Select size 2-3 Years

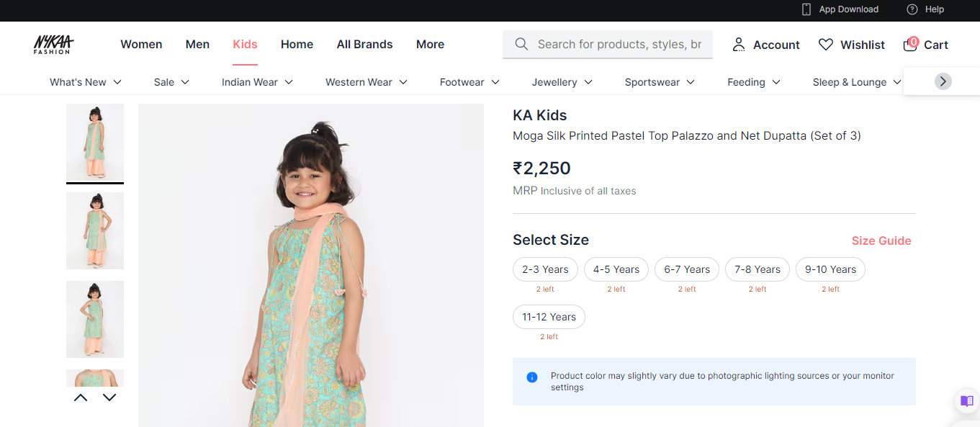pos(545,269)
